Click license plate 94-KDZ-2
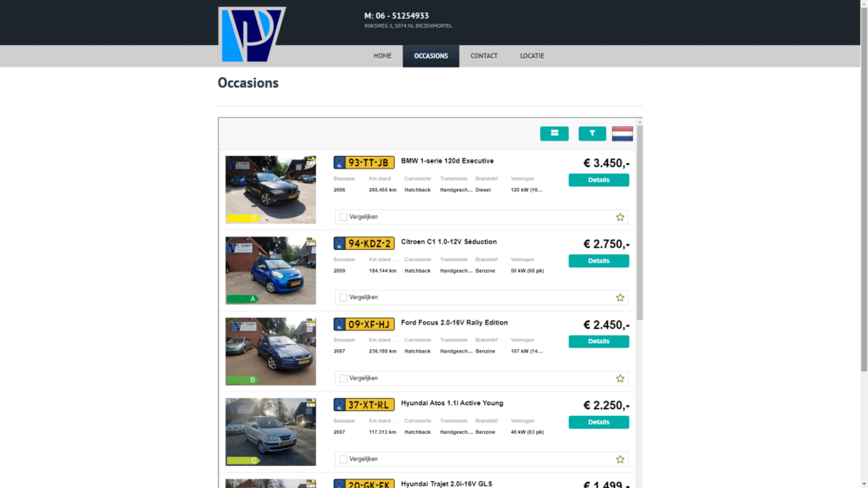 (x=364, y=243)
